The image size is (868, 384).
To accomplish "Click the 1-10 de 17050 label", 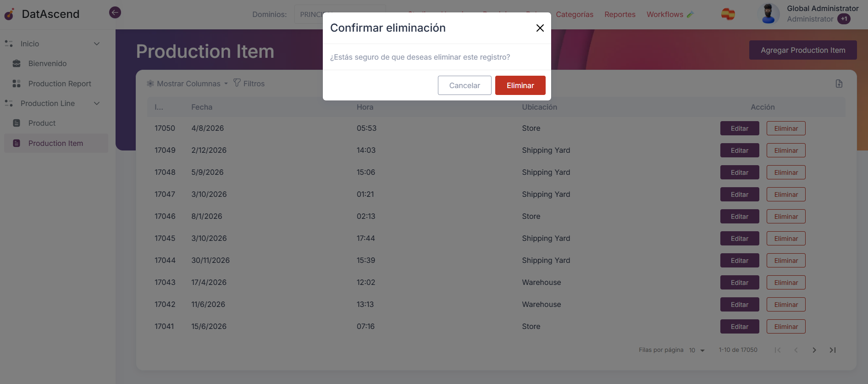I will coord(738,350).
